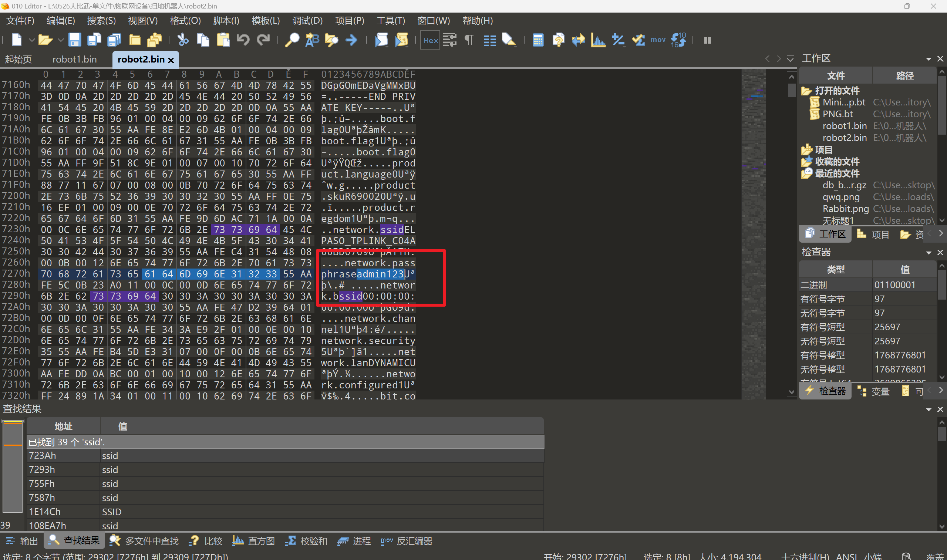Open Replace with the A-B icon

click(312, 40)
